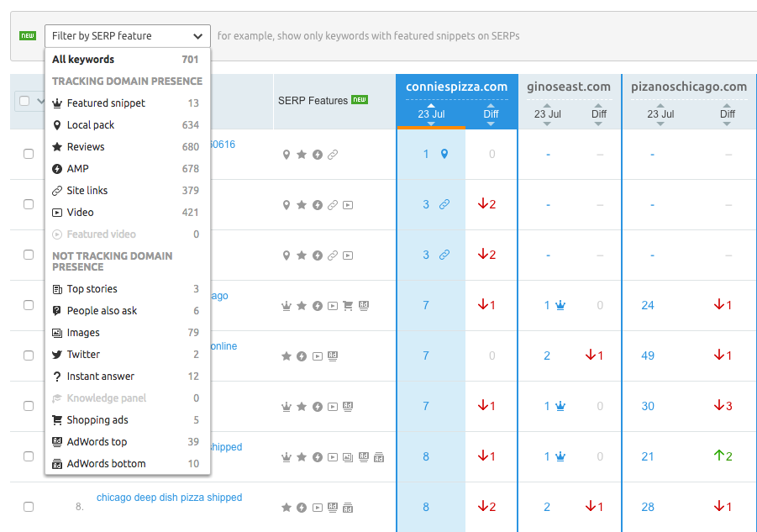Click the green NEW badge next to SERP Features
757x532 pixels.
tap(360, 99)
